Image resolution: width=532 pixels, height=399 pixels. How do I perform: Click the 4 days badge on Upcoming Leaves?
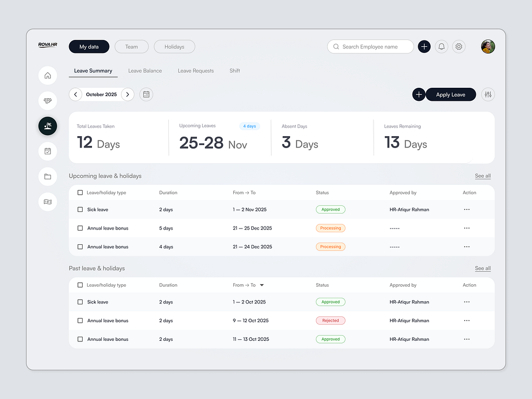[249, 126]
